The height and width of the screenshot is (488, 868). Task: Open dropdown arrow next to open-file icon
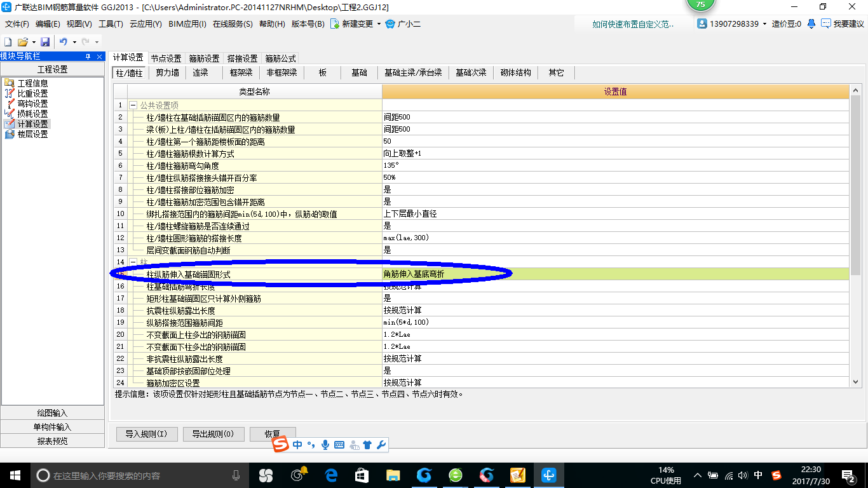(32, 42)
